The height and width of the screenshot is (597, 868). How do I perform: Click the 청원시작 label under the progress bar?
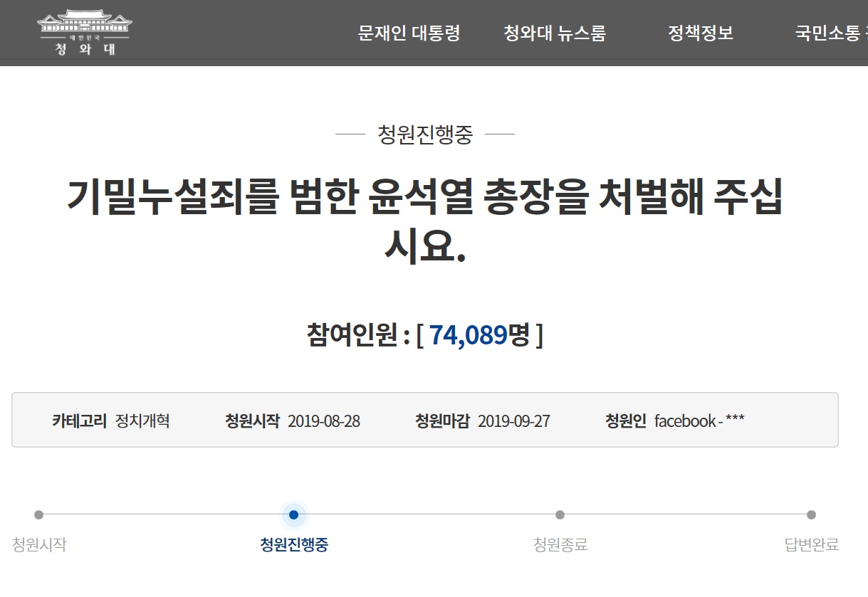click(39, 545)
